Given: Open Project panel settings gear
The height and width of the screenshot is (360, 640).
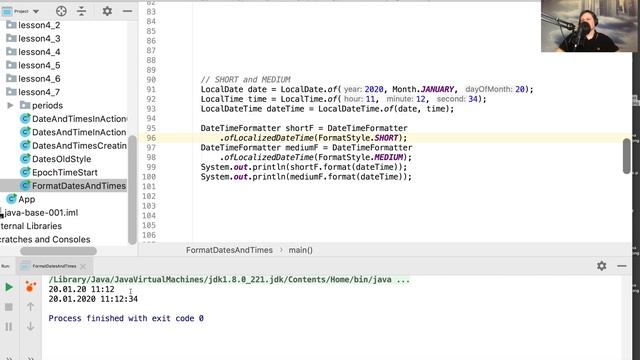Looking at the screenshot, I should tap(107, 11).
